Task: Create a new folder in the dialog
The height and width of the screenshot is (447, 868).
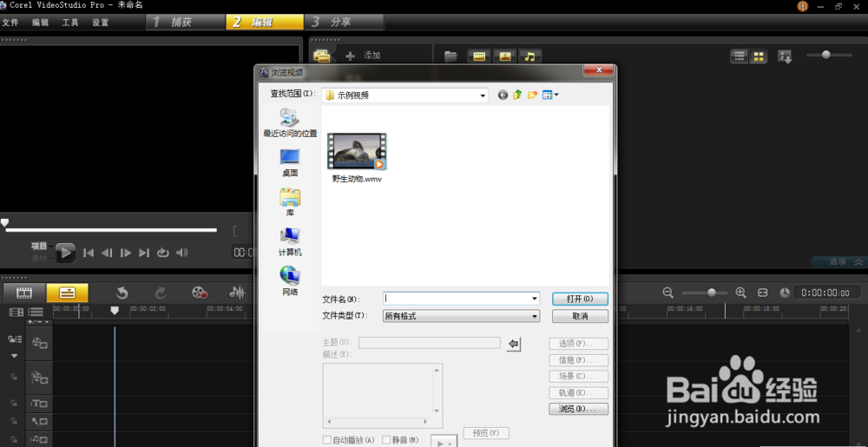Action: (533, 95)
